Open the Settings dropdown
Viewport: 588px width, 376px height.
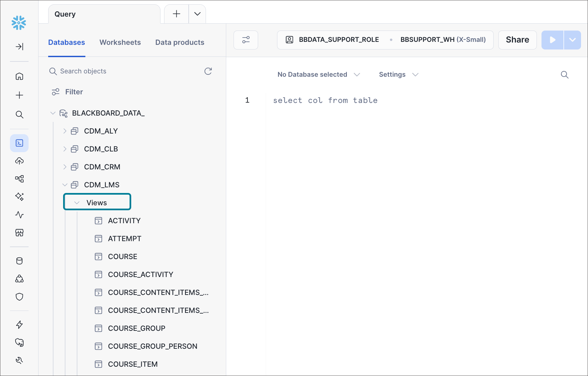click(x=398, y=74)
